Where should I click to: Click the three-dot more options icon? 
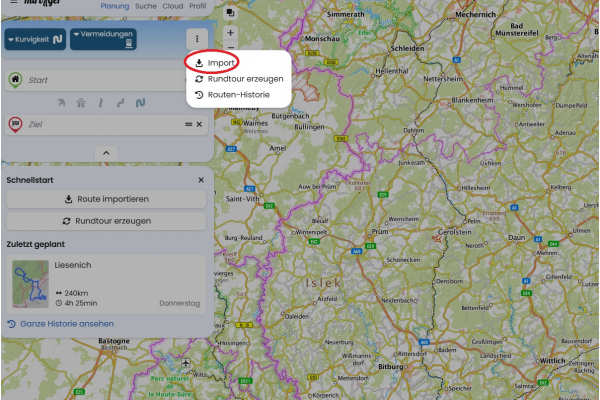pyautogui.click(x=198, y=39)
